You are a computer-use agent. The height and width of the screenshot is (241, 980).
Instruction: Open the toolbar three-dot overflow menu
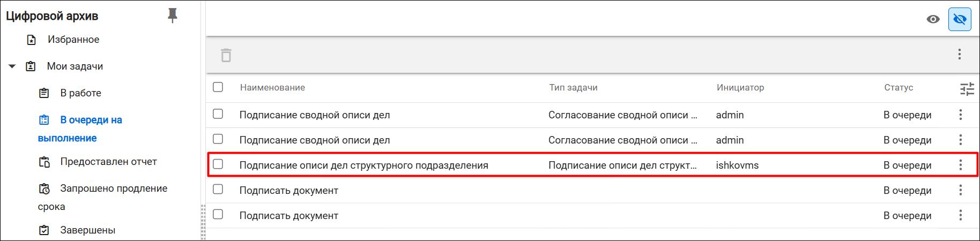[960, 54]
